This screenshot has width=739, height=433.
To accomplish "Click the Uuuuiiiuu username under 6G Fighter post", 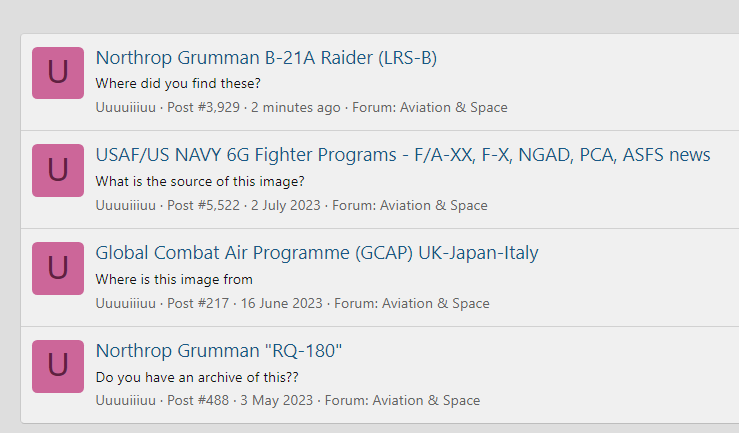I will [125, 205].
